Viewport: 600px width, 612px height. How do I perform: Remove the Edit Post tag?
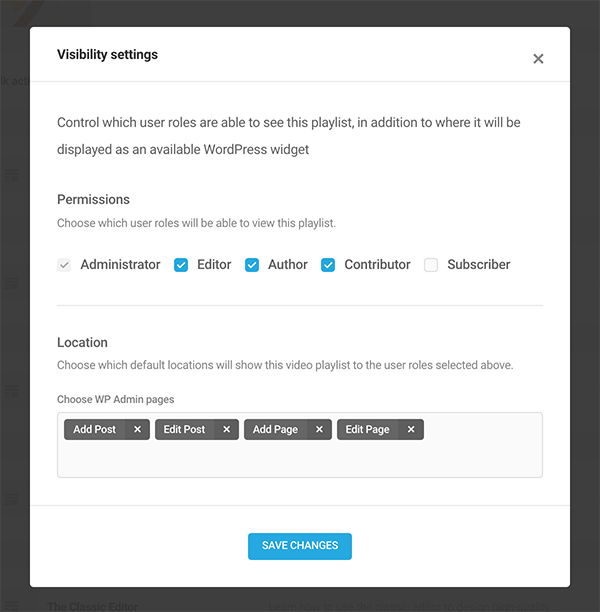click(227, 430)
